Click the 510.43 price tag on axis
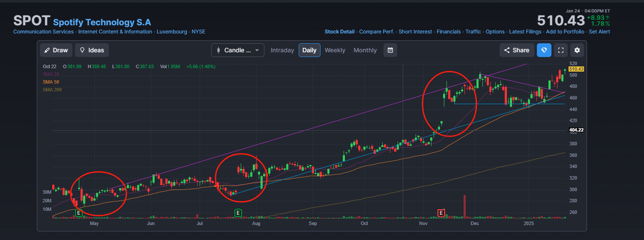The height and width of the screenshot is (240, 644). [x=576, y=69]
